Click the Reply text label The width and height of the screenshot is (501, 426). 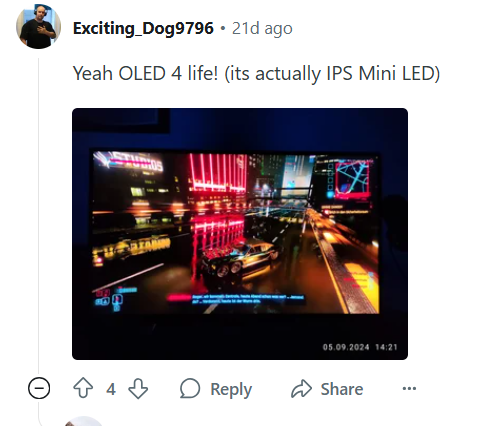[231, 389]
